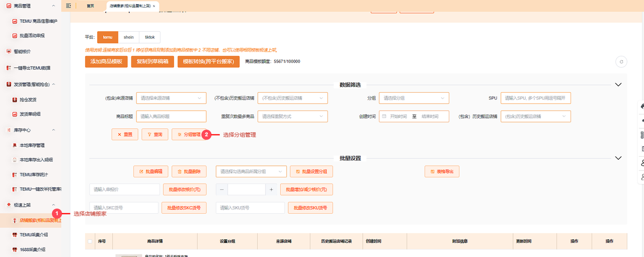Click the circular refresh icon
The height and width of the screenshot is (257, 644).
pos(621,62)
